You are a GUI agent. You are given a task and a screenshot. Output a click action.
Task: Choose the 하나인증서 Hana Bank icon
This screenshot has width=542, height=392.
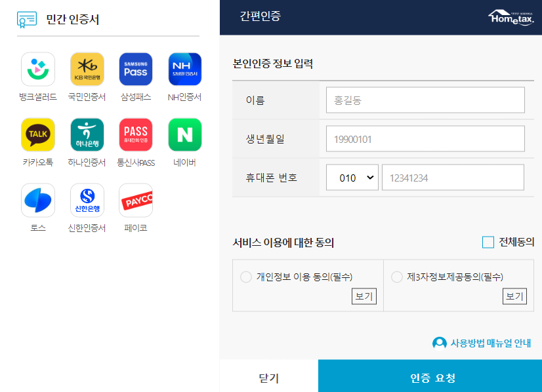coord(87,134)
